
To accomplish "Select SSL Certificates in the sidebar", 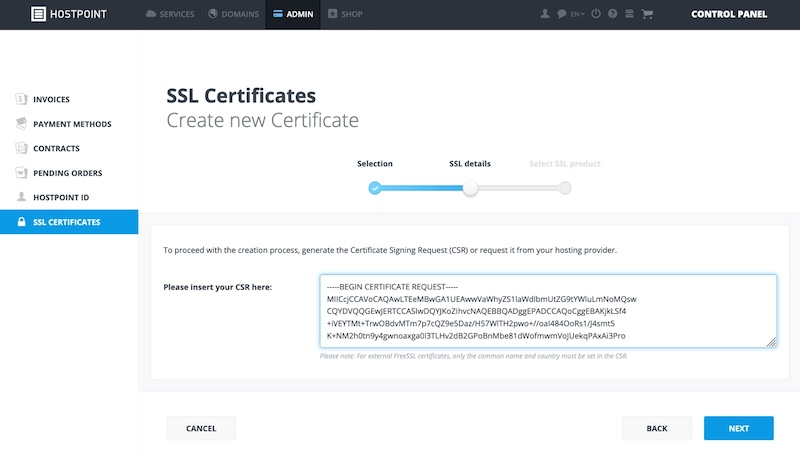I will 69,222.
